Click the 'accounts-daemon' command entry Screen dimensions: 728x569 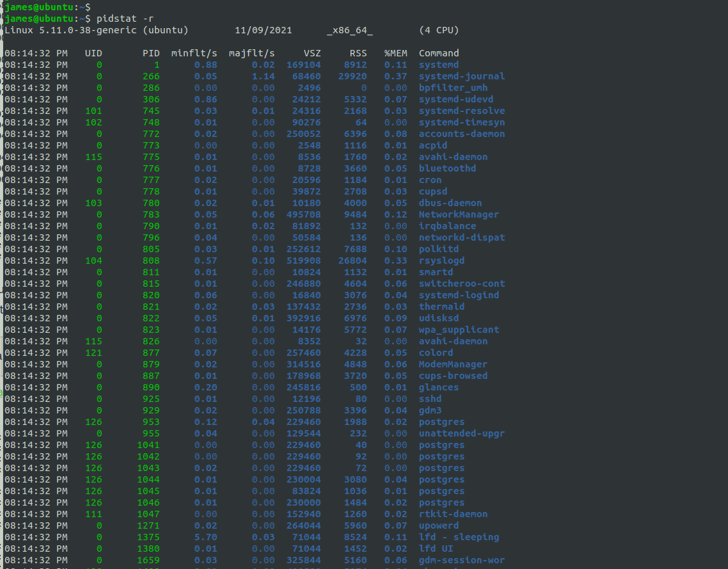tap(462, 134)
